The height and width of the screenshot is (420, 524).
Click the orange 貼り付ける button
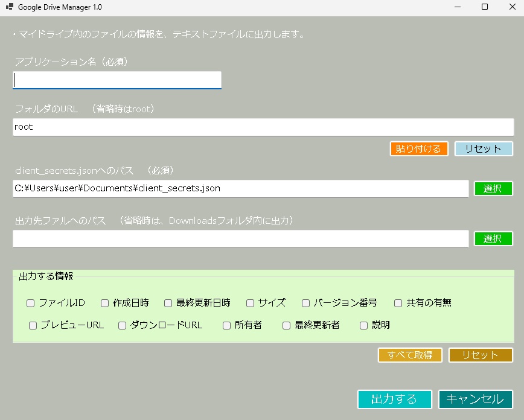tap(419, 148)
